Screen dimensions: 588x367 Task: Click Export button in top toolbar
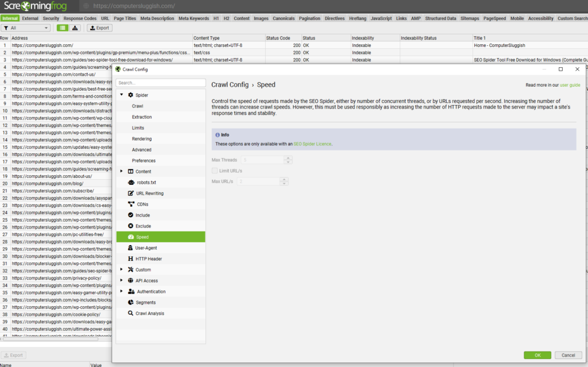pos(100,28)
